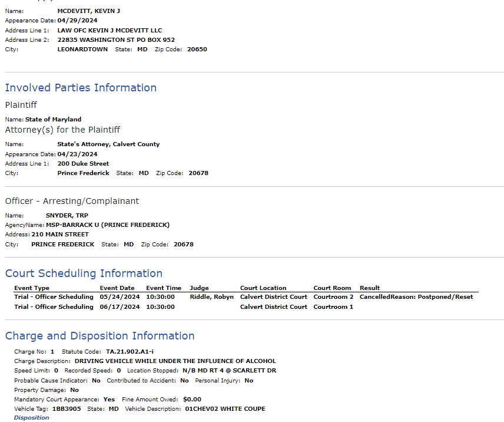Click vehicle tag 1BB3905
Viewport: 504px width, 422px height.
point(67,409)
